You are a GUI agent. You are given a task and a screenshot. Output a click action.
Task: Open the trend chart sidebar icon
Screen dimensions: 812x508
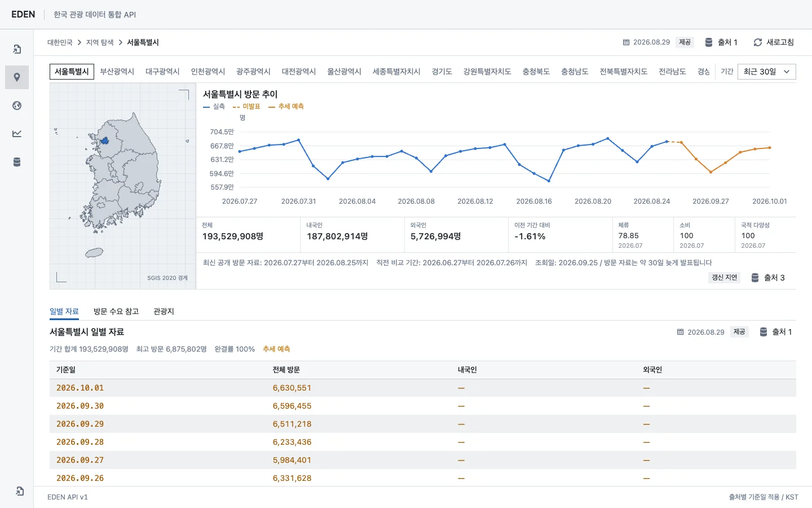(17, 134)
